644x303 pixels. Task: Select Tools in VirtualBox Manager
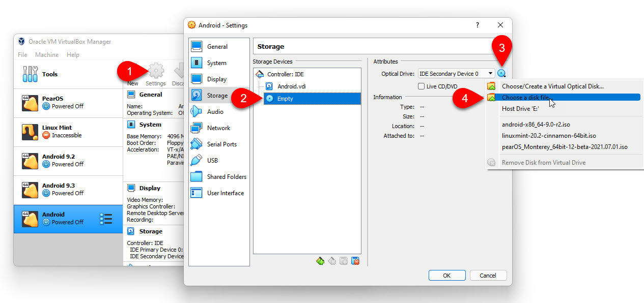click(x=68, y=74)
